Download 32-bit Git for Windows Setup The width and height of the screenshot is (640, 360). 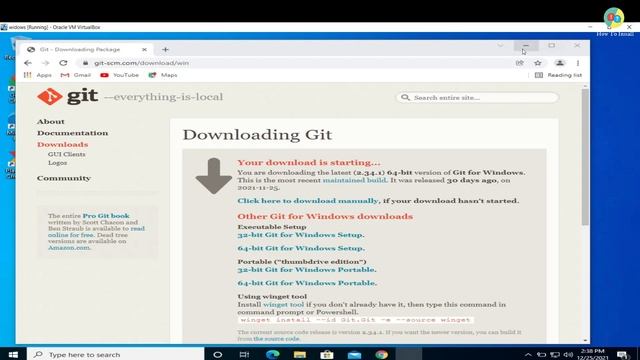click(x=300, y=235)
